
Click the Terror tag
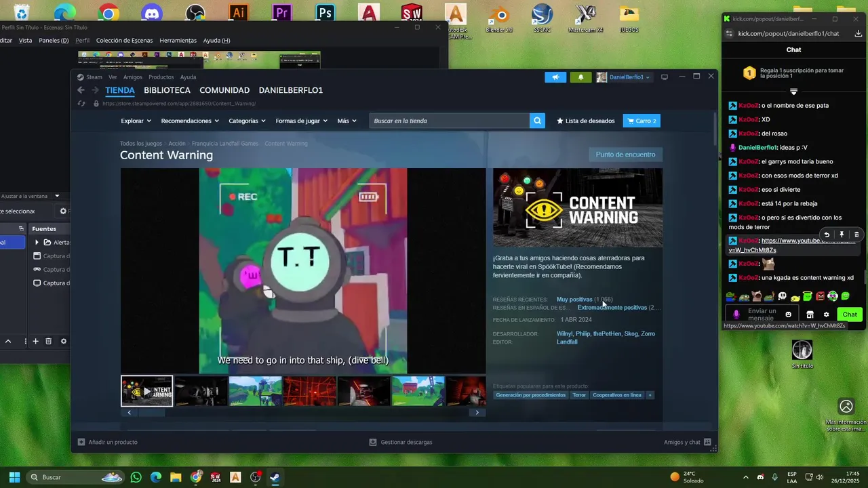[x=579, y=395]
